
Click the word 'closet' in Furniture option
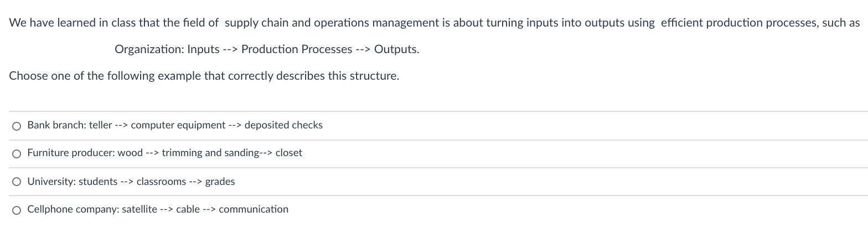(288, 153)
